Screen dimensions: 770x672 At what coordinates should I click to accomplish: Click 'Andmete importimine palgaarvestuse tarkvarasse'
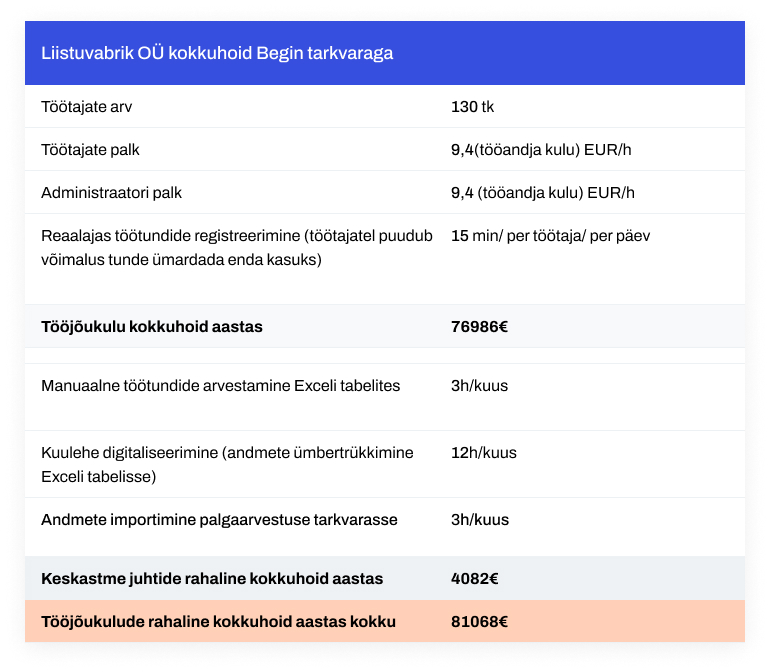click(x=219, y=520)
